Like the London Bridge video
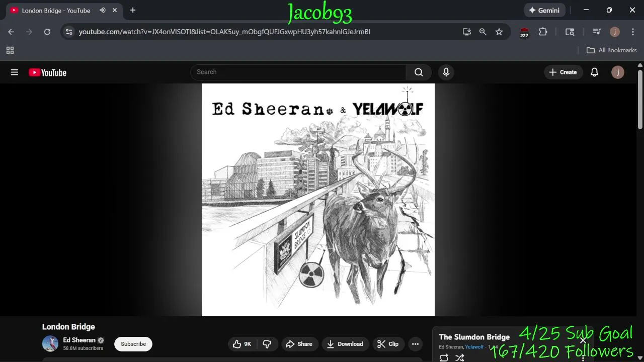644x362 pixels. 242,344
